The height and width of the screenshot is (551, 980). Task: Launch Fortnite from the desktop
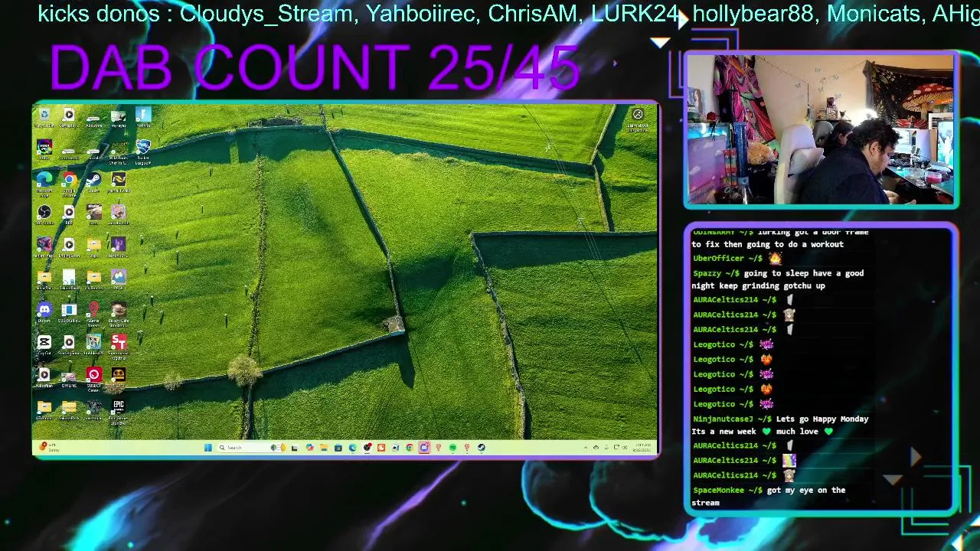coord(143,117)
